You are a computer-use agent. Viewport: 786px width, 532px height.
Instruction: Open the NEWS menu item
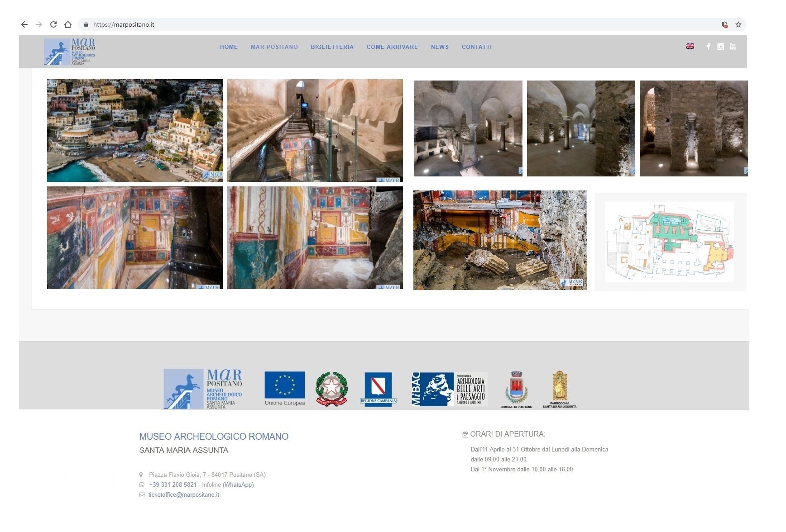(x=440, y=47)
